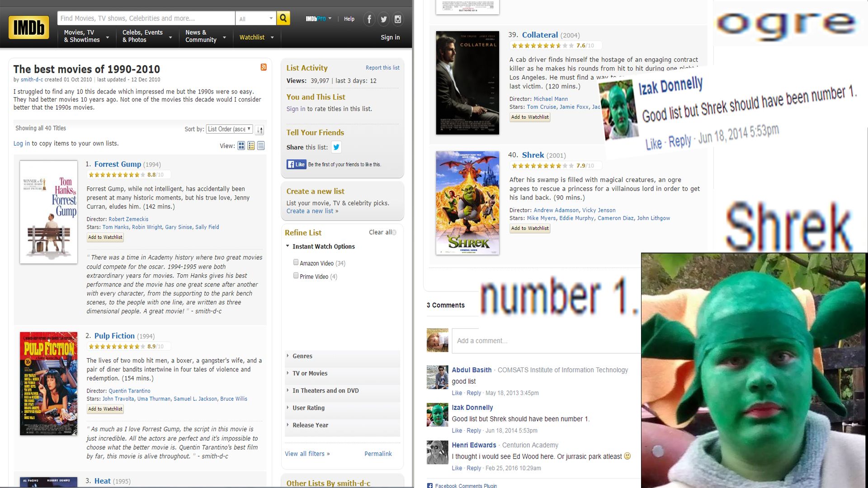Open Mike Myers cast link
Screen dimensions: 868x488
(541, 218)
